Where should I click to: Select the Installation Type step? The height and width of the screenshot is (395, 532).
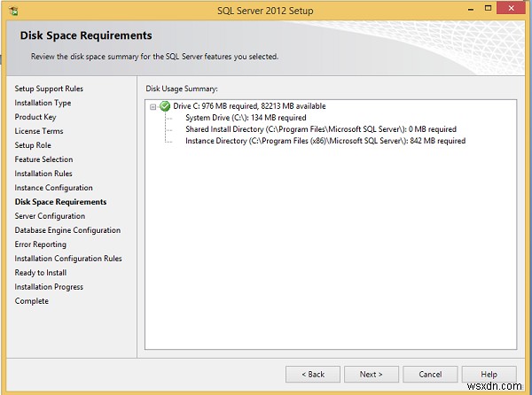[x=43, y=103]
